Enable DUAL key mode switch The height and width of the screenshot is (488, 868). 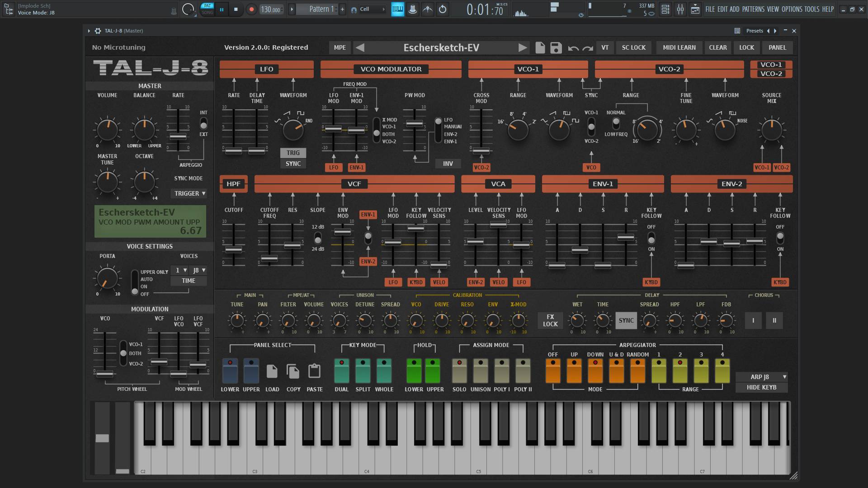pos(341,371)
